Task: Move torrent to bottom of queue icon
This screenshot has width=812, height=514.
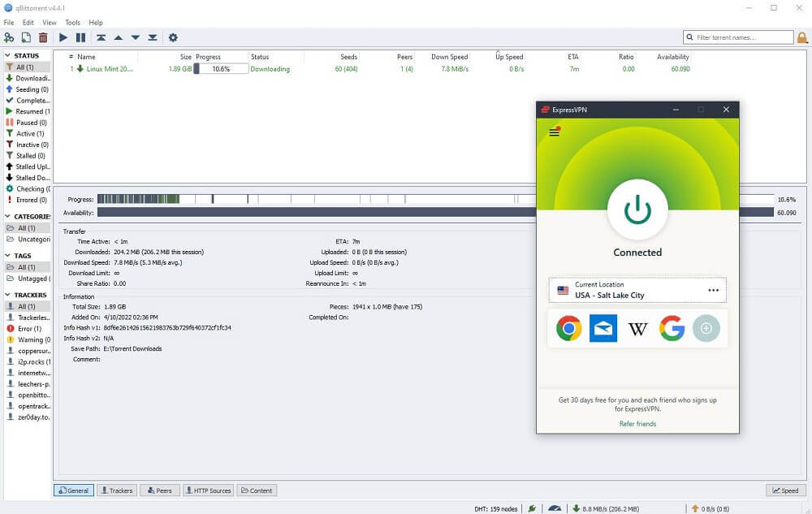Action: point(153,37)
